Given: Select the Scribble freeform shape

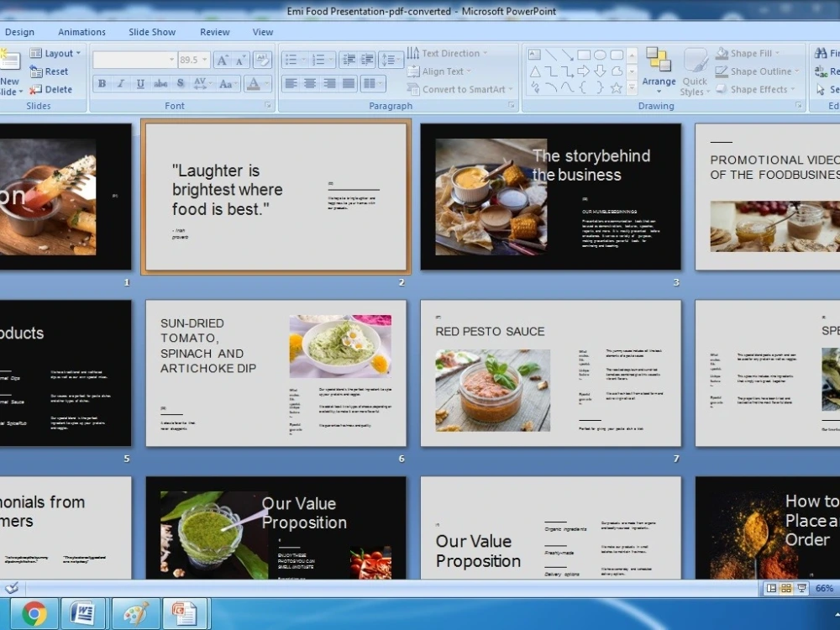Looking at the screenshot, I should [534, 88].
